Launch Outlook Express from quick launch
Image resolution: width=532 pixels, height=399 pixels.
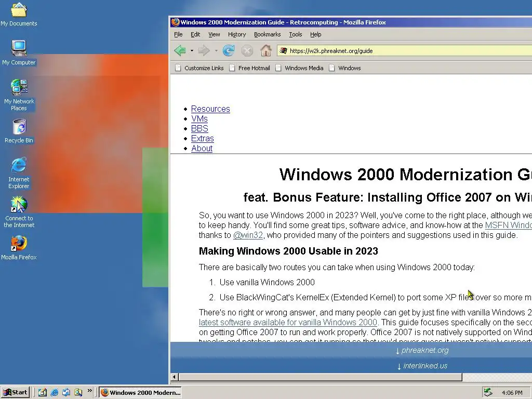pyautogui.click(x=66, y=392)
